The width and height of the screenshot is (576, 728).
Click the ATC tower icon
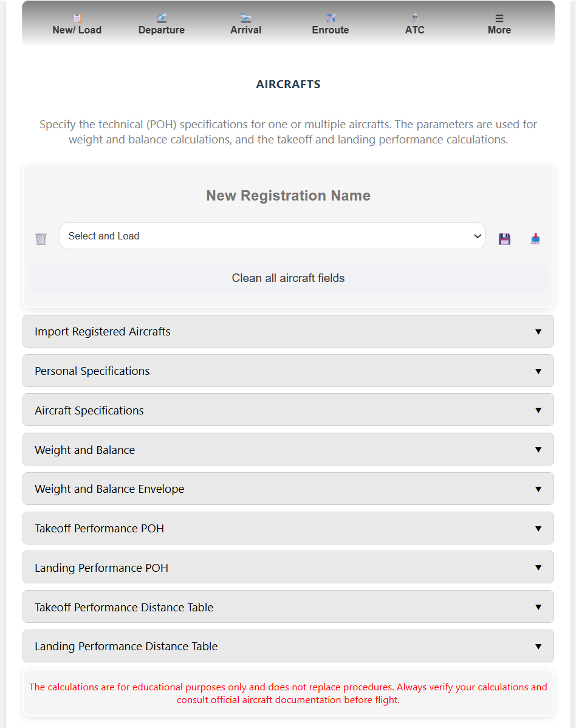pyautogui.click(x=415, y=18)
